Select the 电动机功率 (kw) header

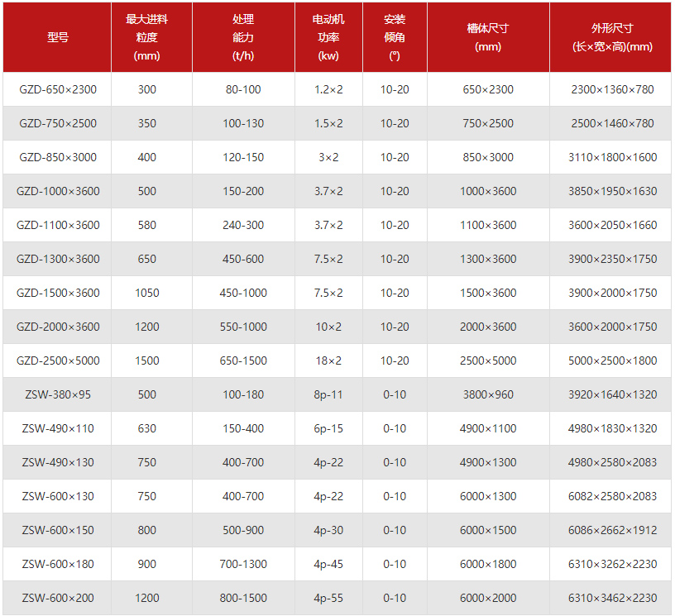point(328,37)
